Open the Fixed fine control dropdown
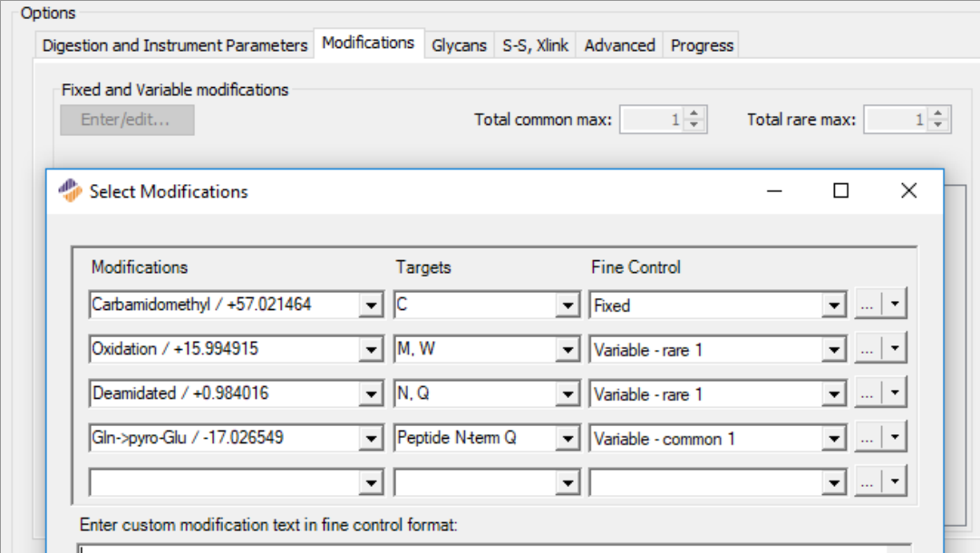 pyautogui.click(x=835, y=306)
